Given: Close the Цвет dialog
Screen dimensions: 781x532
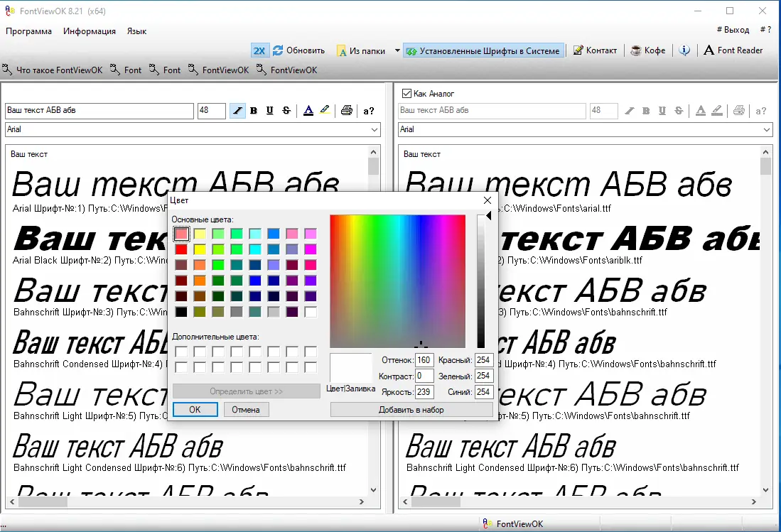Looking at the screenshot, I should [487, 200].
